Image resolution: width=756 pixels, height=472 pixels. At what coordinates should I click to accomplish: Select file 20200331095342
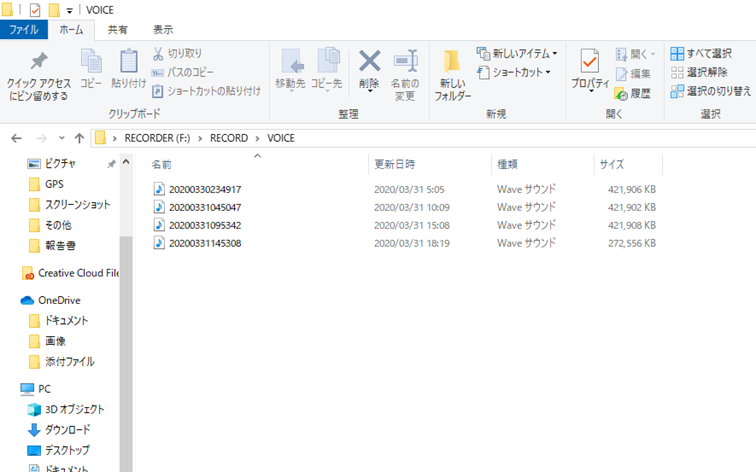205,225
